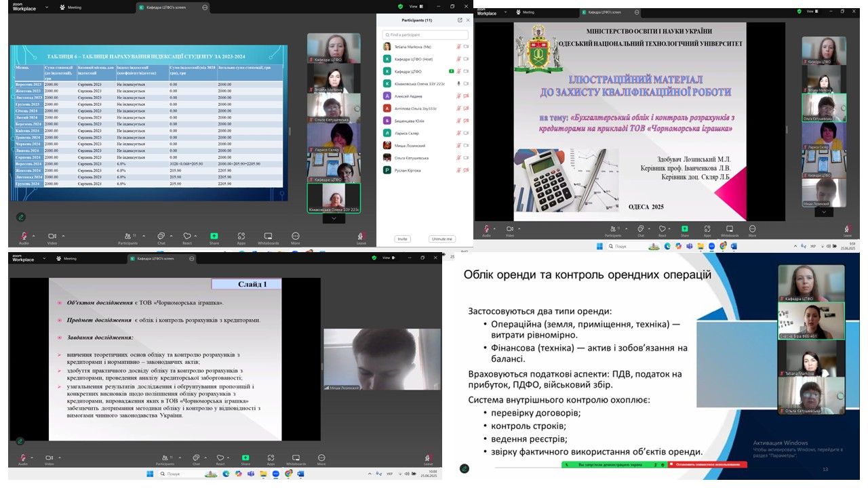This screenshot has height=488, width=868.
Task: Click React in the Слайд 1 Zoom window
Action: 220,460
